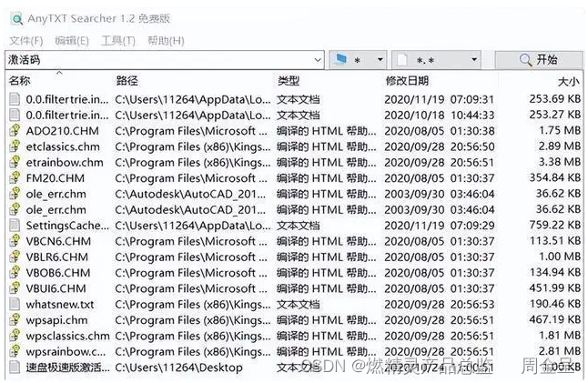Open the drive location dropdown
The image size is (588, 383).
tap(358, 59)
